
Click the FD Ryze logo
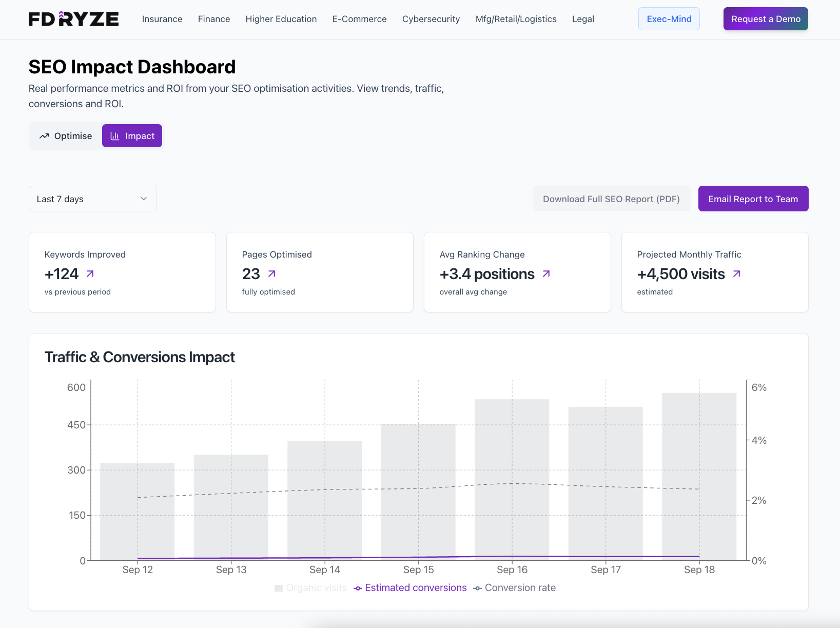click(73, 19)
